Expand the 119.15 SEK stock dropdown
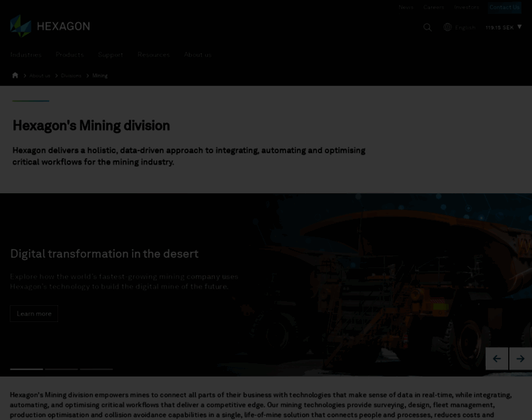This screenshot has width=532, height=420. point(503,27)
